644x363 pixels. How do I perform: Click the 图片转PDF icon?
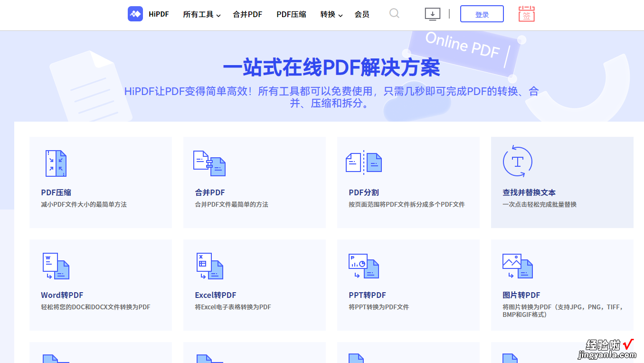pos(518,266)
